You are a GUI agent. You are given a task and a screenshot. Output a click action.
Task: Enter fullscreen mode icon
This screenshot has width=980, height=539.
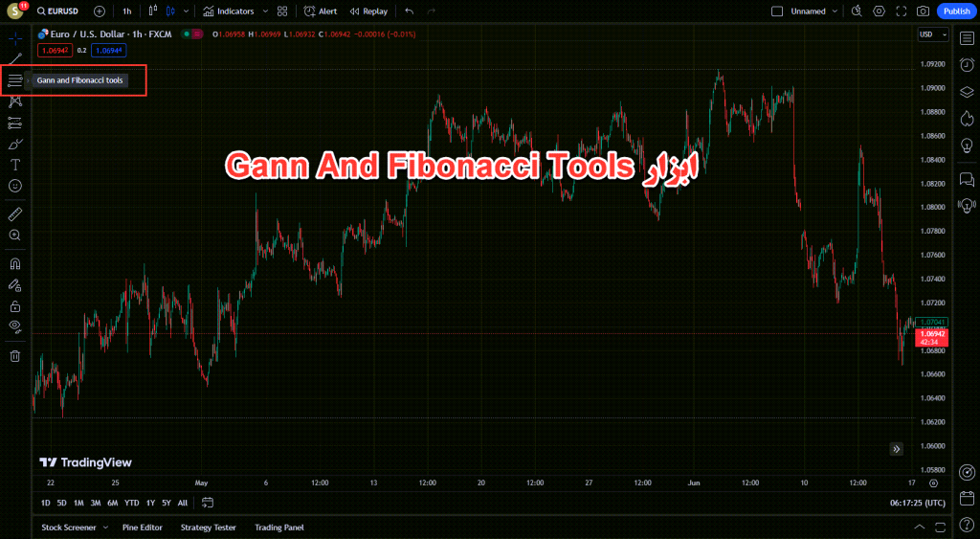[x=902, y=11]
